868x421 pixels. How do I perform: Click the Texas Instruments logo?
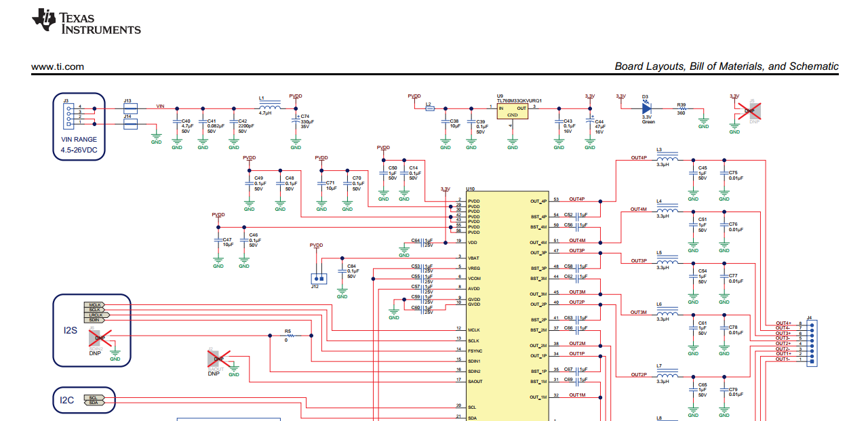[x=86, y=22]
